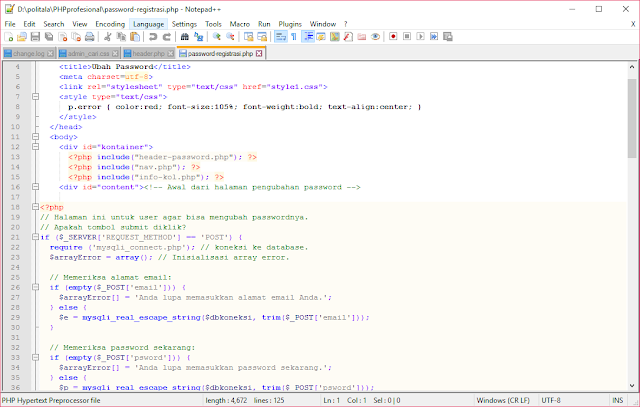The width and height of the screenshot is (640, 407).
Task: Click the menu bar X close-document button
Action: 633,24
